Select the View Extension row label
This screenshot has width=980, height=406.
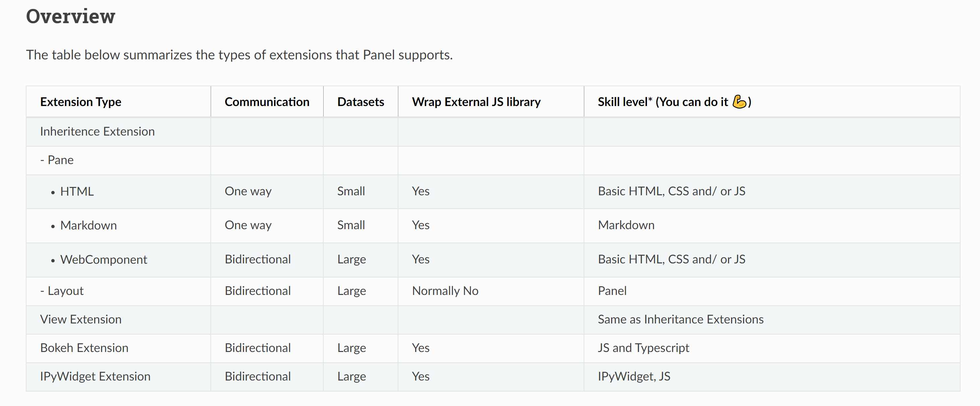coord(81,319)
